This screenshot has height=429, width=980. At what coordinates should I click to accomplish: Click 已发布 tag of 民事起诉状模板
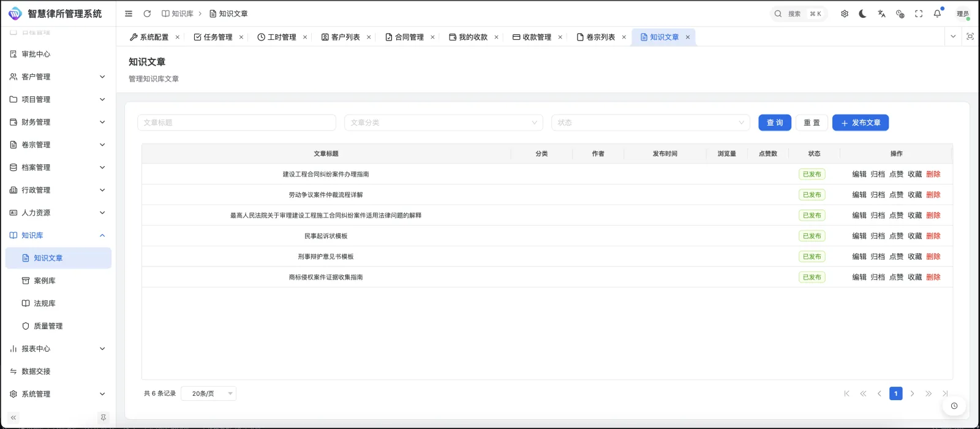(812, 236)
